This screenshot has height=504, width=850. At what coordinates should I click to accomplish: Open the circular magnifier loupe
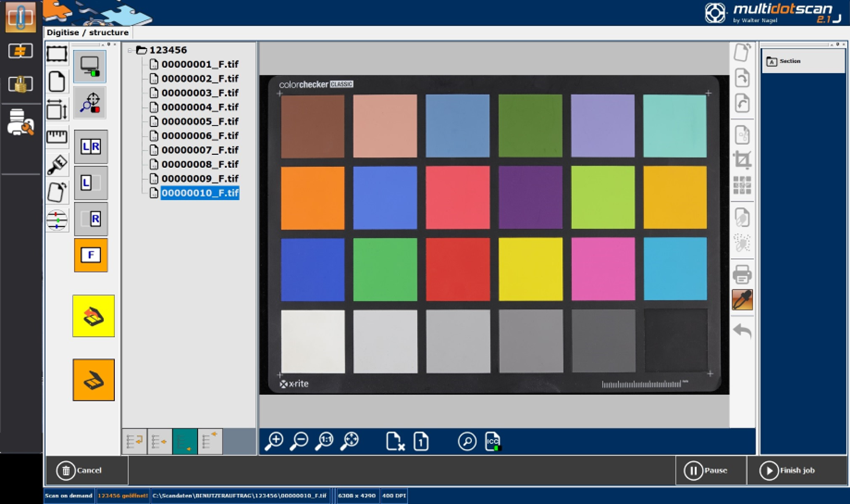point(467,441)
